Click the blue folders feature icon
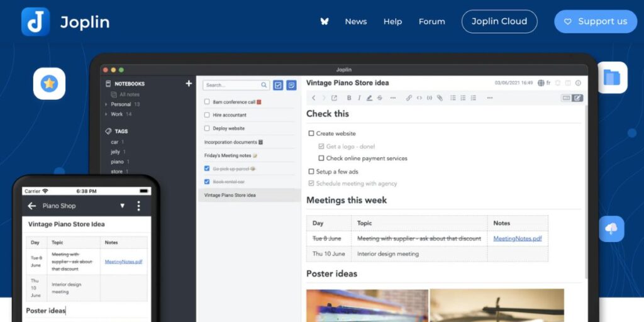This screenshot has height=322, width=644. pyautogui.click(x=611, y=77)
